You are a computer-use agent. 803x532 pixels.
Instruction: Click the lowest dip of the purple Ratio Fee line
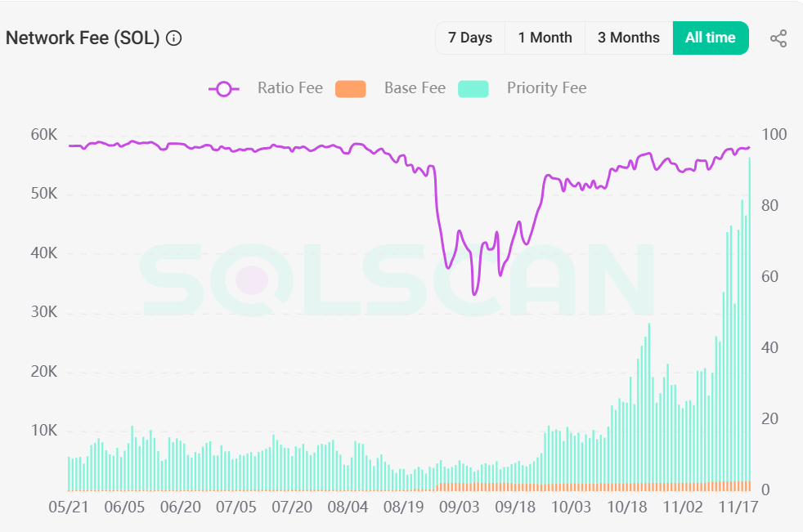(474, 294)
